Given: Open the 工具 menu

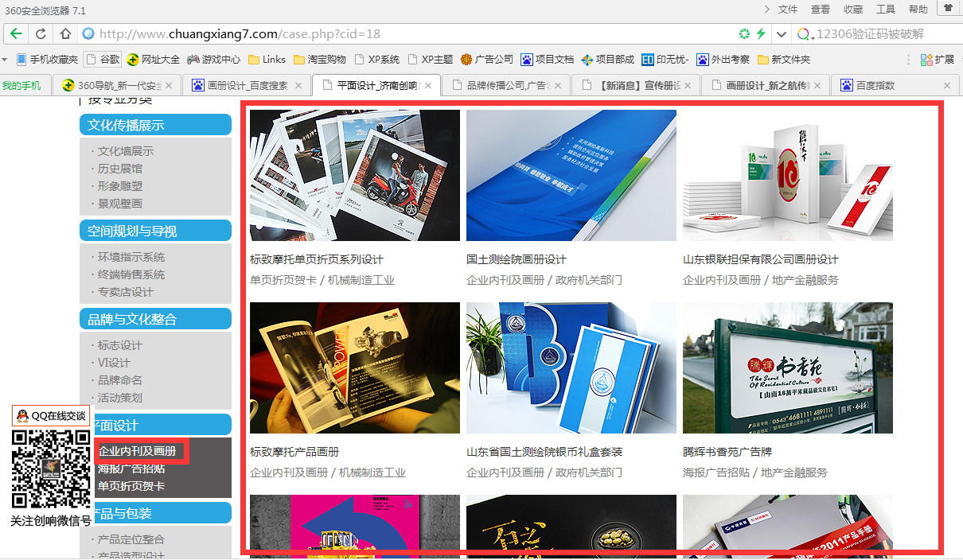Looking at the screenshot, I should point(886,10).
